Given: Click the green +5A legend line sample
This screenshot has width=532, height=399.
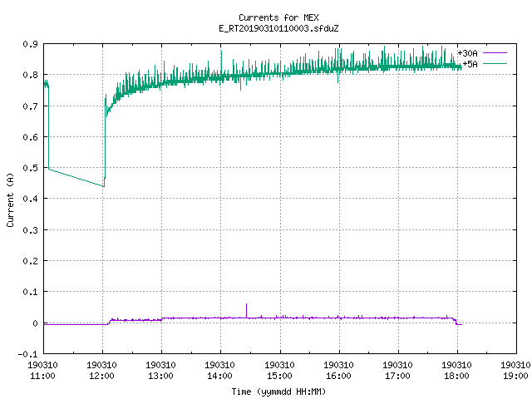Looking at the screenshot, I should point(495,64).
